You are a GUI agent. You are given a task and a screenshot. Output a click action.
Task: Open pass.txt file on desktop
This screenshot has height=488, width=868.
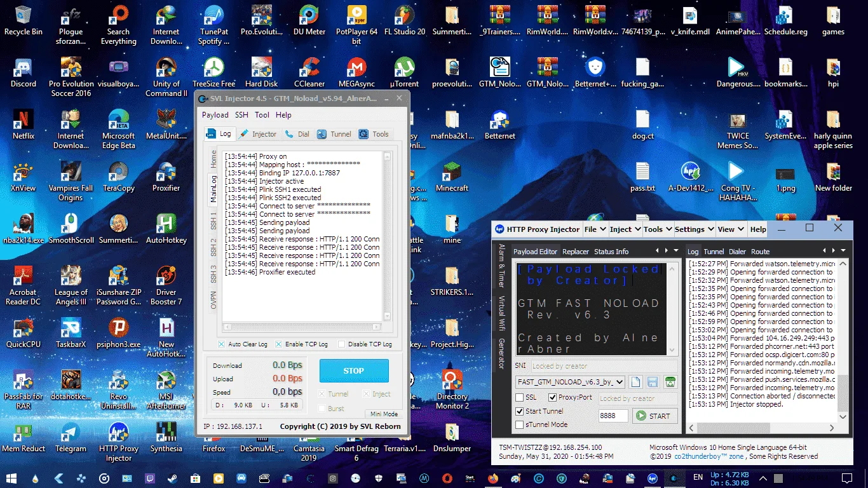[642, 177]
